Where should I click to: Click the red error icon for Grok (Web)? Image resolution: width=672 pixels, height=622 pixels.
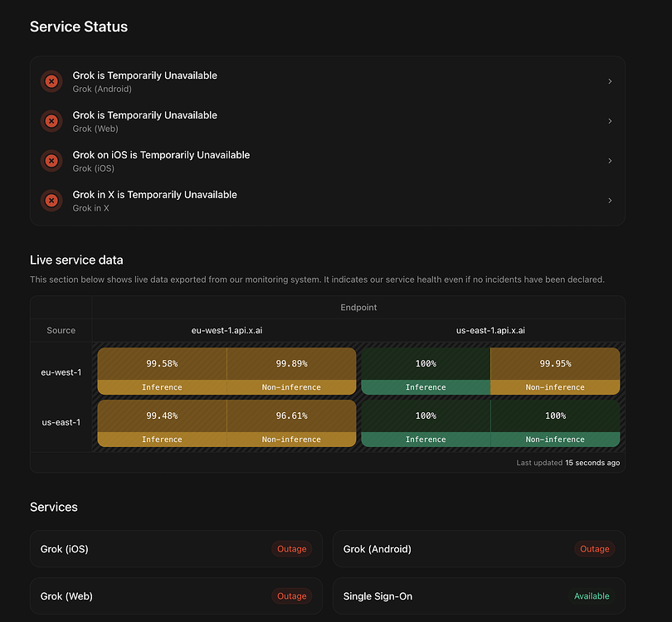click(51, 121)
